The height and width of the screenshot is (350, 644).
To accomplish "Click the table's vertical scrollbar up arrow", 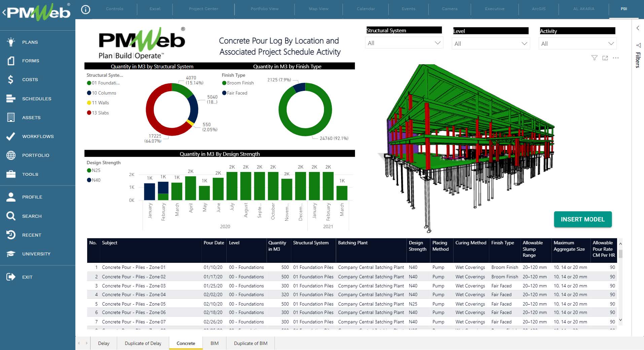I will point(620,244).
